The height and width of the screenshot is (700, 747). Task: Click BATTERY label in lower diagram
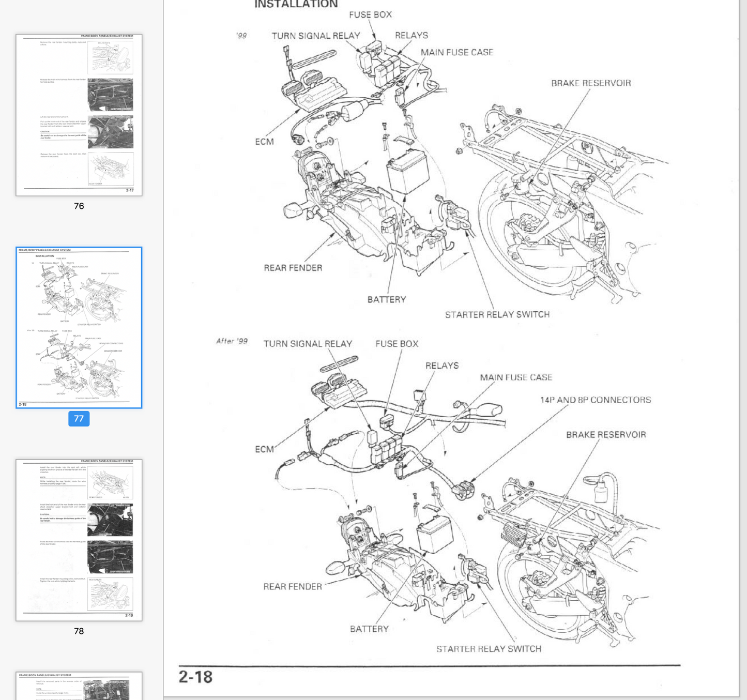[x=369, y=629]
